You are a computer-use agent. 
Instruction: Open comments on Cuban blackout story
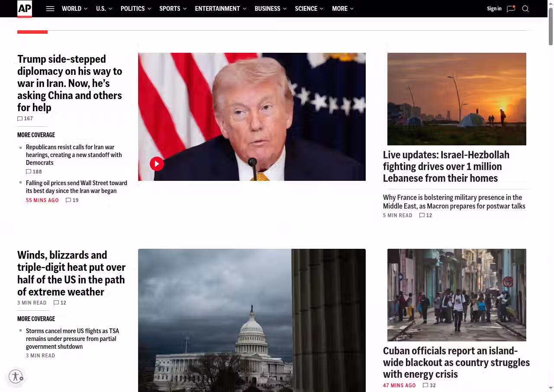(426, 386)
